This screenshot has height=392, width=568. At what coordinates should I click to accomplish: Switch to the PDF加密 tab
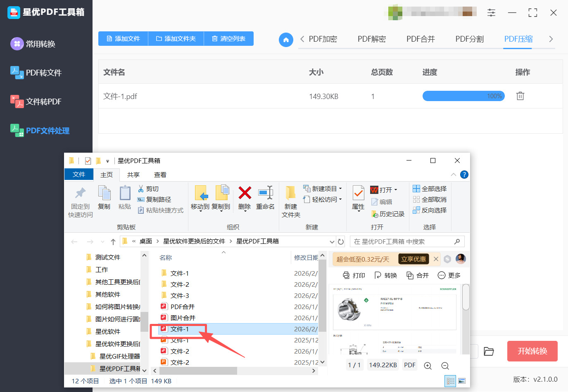(323, 39)
